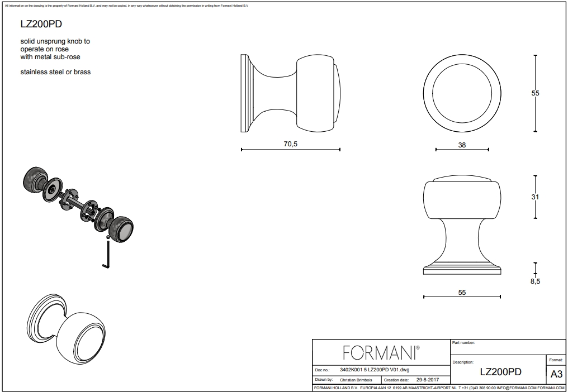
Task: Click the line 'with metal sub-rose'
Action: tap(50, 57)
